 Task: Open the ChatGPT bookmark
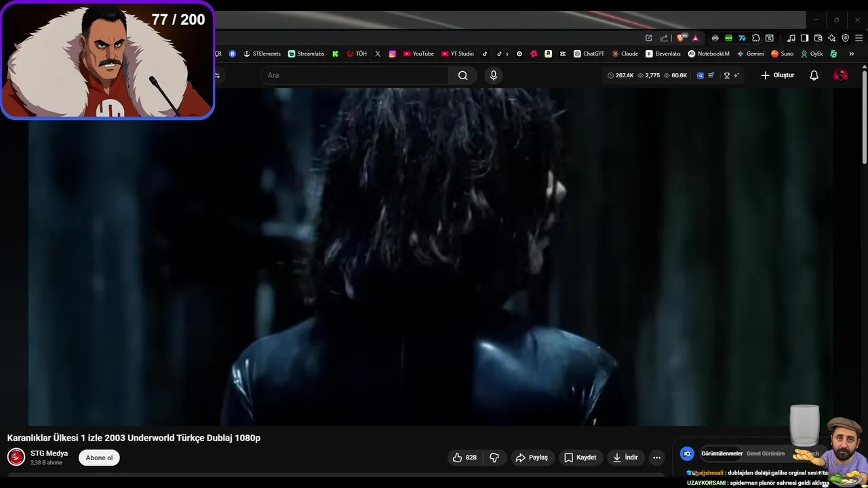click(x=589, y=54)
